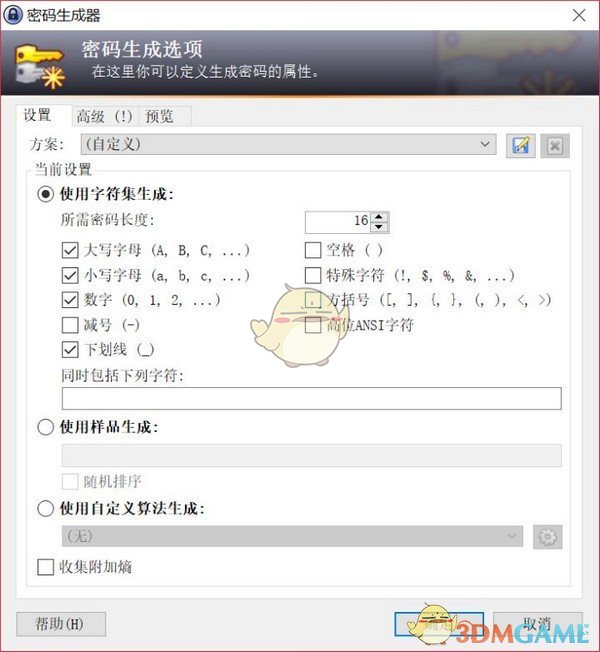Click the save profile icon next to 方案
The image size is (600, 652).
521,146
